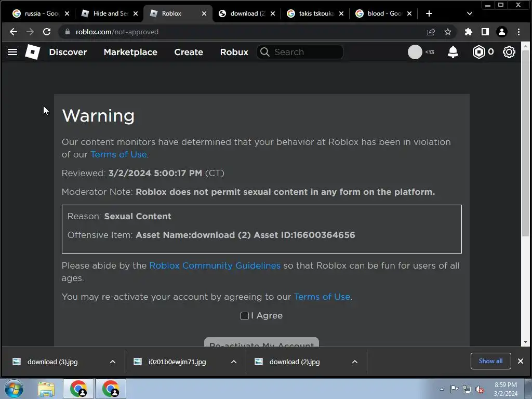Image resolution: width=532 pixels, height=399 pixels.
Task: Open the Roblox Community Guidelines link
Action: point(215,265)
